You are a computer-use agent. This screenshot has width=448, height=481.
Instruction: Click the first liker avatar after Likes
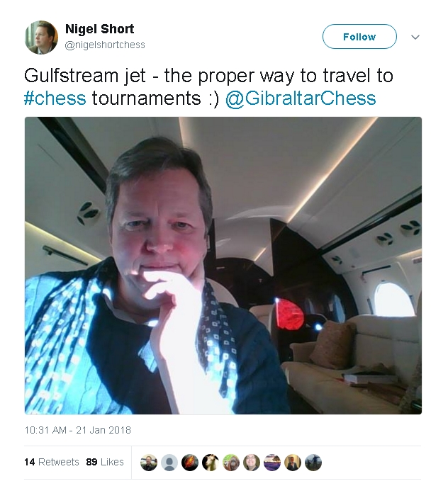pos(149,463)
